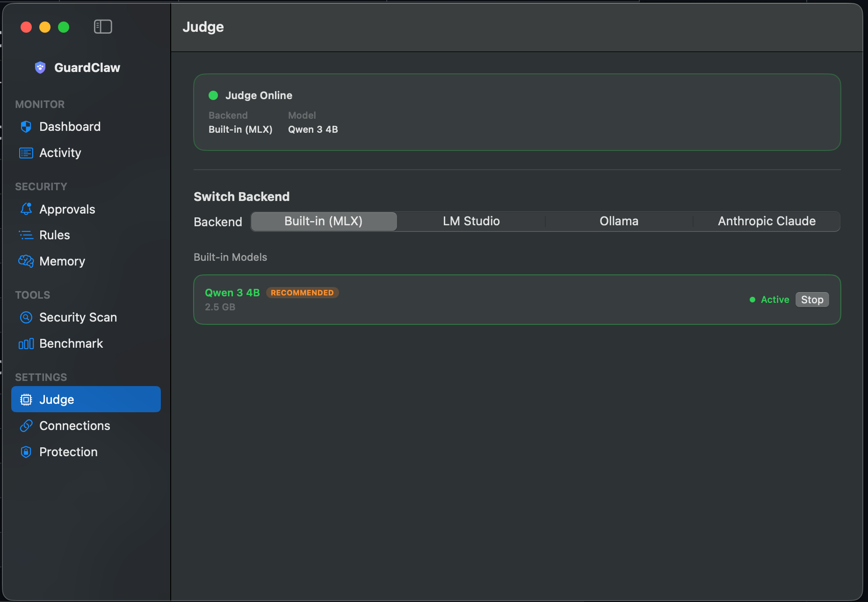The width and height of the screenshot is (868, 602).
Task: Select the Built-in (MLX) backend segment
Action: (323, 221)
